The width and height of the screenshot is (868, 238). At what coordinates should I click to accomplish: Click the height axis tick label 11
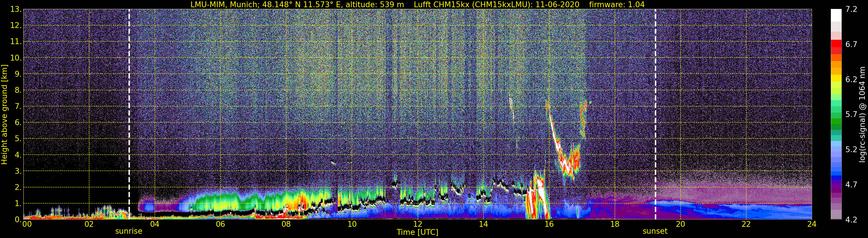click(x=16, y=42)
